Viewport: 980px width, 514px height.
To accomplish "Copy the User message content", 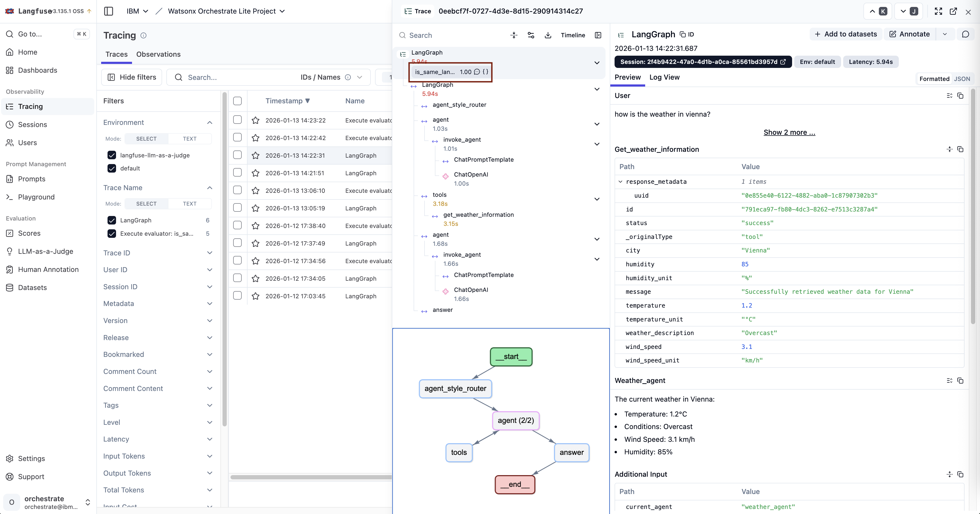I will click(x=960, y=96).
